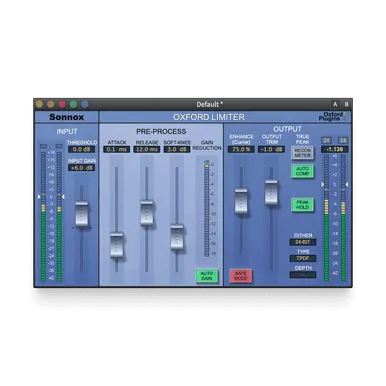Click the OUTPUT section heading
The width and height of the screenshot is (386, 386).
pos(287,129)
